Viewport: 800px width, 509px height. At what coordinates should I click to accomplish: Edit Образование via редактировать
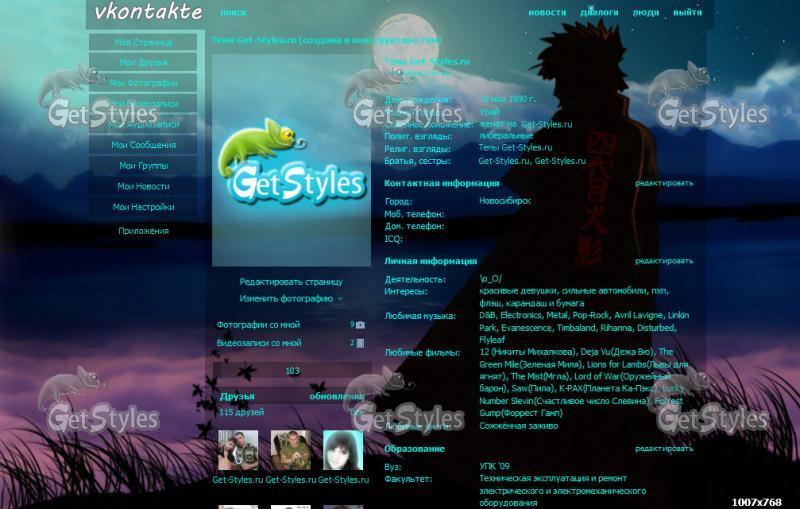click(x=664, y=449)
